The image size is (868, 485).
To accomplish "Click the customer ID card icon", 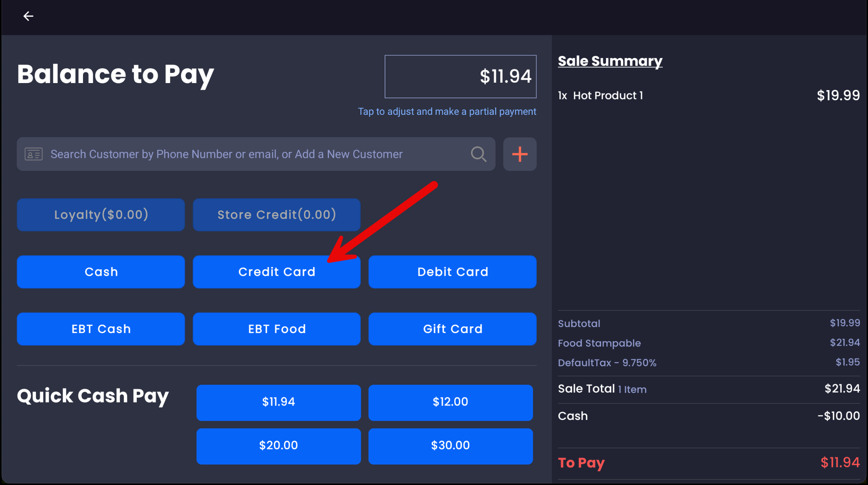I will click(34, 154).
